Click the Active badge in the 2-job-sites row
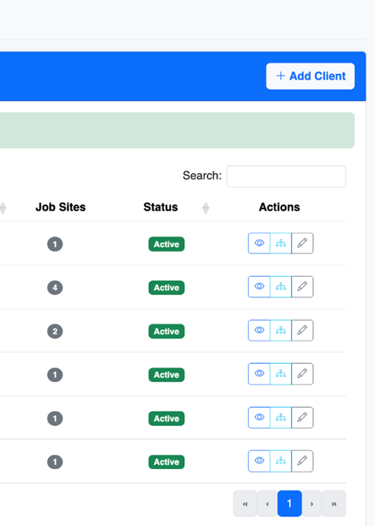 (x=166, y=331)
